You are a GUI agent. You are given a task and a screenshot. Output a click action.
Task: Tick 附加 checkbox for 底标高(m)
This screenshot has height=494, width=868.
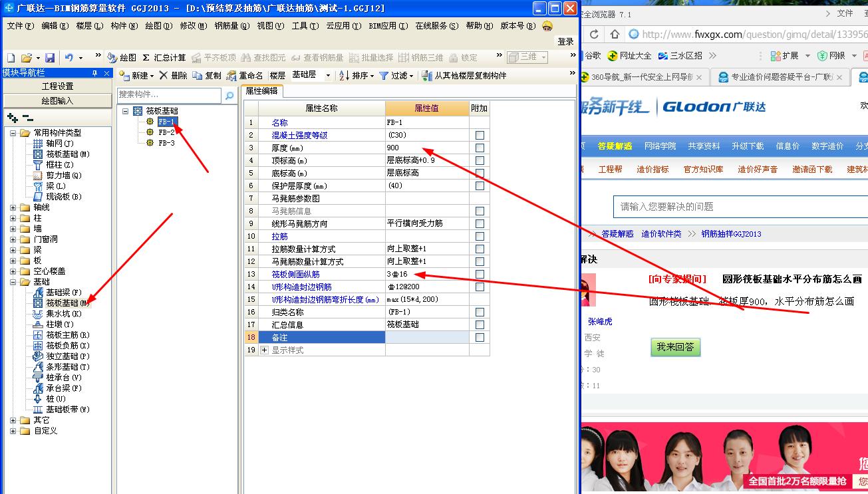(480, 173)
